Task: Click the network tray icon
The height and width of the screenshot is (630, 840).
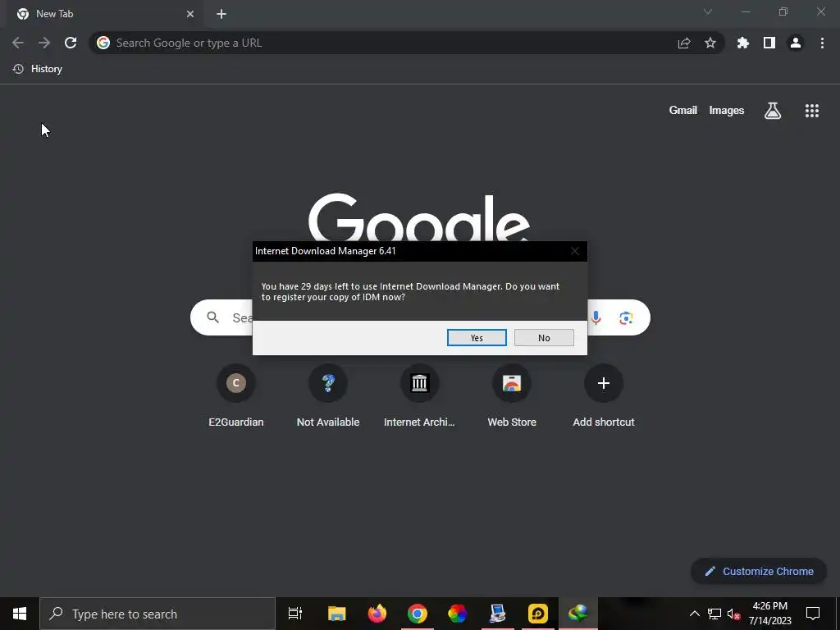Action: [x=714, y=614]
